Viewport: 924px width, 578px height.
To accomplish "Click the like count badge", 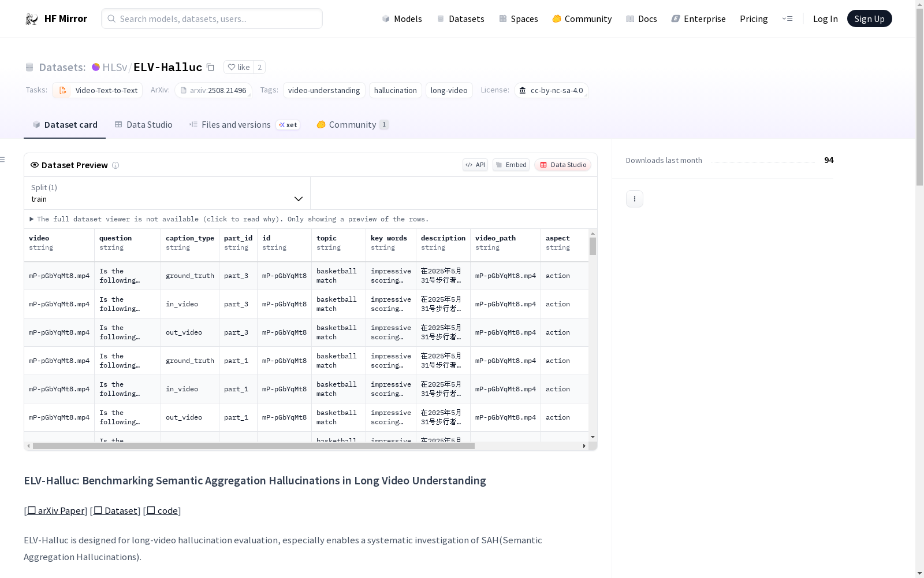I will (260, 67).
